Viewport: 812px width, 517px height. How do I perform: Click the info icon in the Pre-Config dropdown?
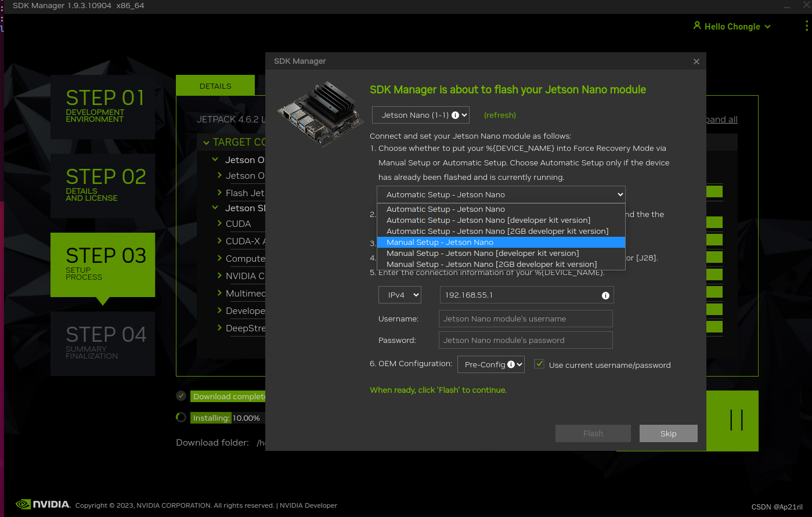(x=511, y=364)
